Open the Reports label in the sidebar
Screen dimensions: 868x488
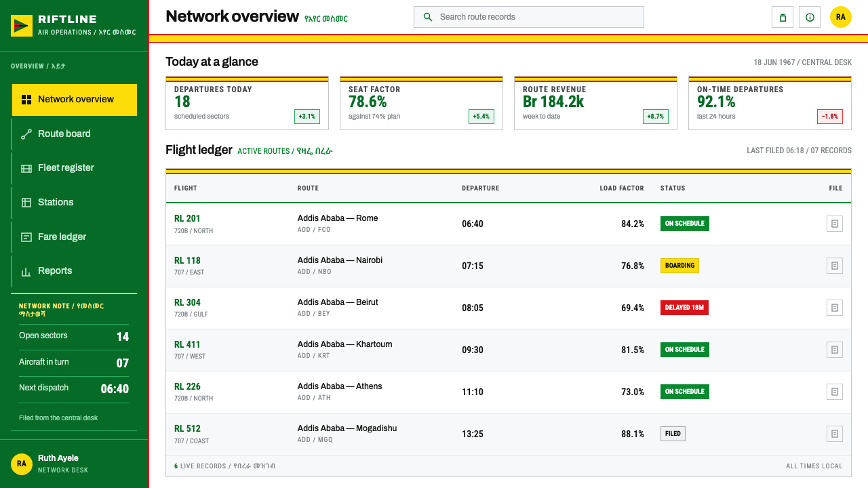pos(55,270)
